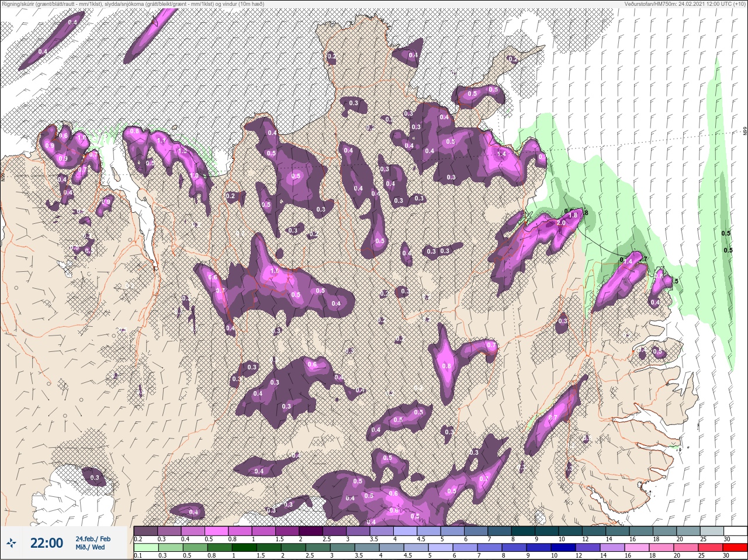Screen dimensions: 748x560
Task: Click the 1.1 snowfall value on map
Action: click(x=162, y=140)
